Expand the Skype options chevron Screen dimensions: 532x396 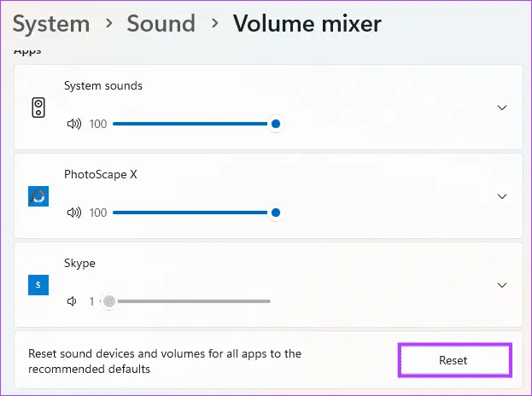pos(502,285)
